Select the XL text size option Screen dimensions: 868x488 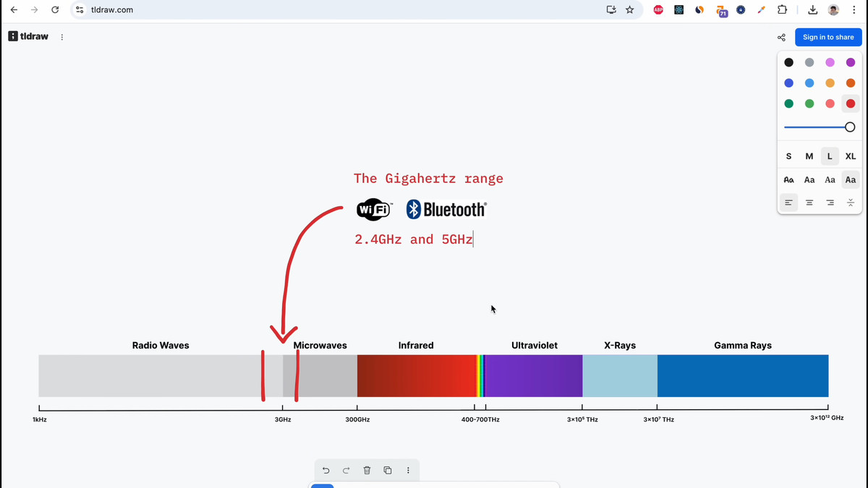pos(851,156)
